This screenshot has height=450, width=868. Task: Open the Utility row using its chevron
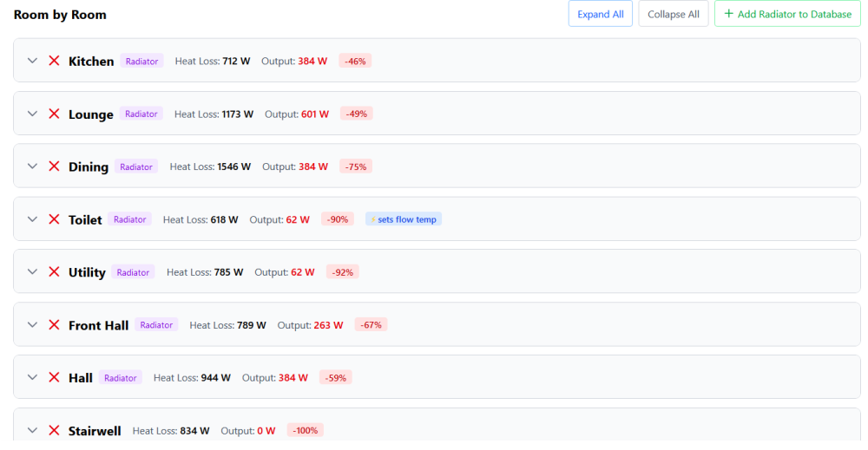[33, 272]
